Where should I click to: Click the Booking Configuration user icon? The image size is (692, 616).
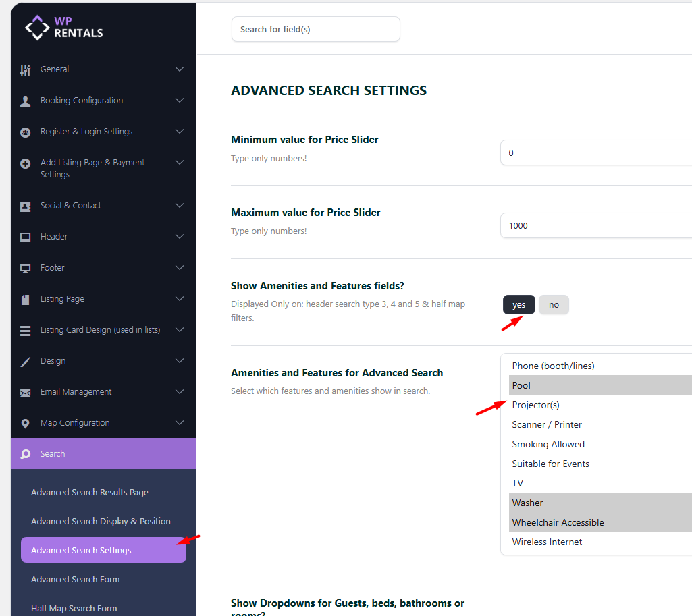click(x=26, y=101)
